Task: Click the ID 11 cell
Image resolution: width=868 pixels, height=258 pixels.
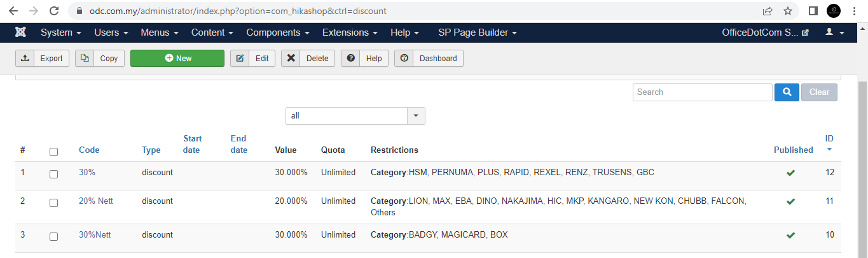Action: coord(830,201)
